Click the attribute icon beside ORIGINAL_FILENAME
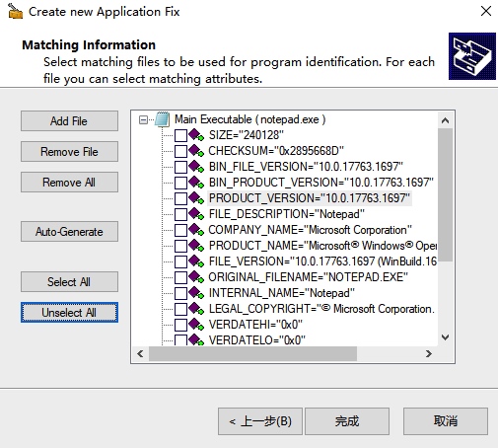This screenshot has height=448, width=498. (196, 277)
